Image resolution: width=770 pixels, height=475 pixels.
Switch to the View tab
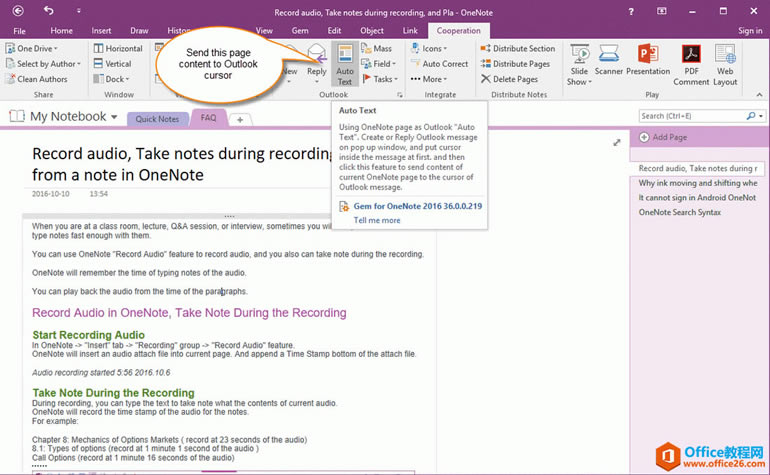(264, 30)
